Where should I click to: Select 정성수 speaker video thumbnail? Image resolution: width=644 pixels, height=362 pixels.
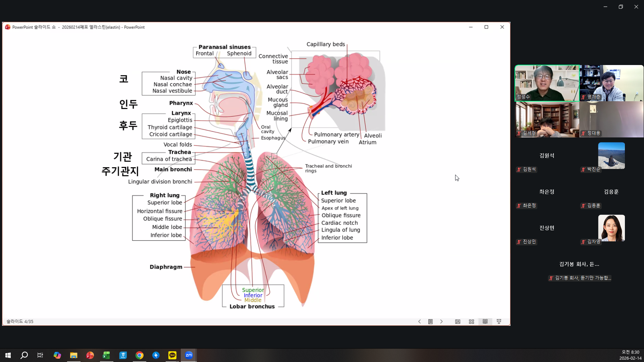point(547,83)
